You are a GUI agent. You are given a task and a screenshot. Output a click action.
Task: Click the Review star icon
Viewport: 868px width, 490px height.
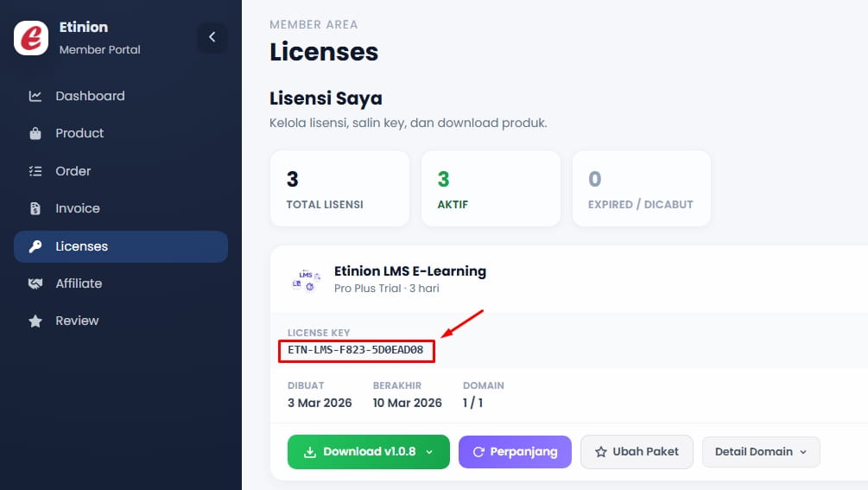35,321
